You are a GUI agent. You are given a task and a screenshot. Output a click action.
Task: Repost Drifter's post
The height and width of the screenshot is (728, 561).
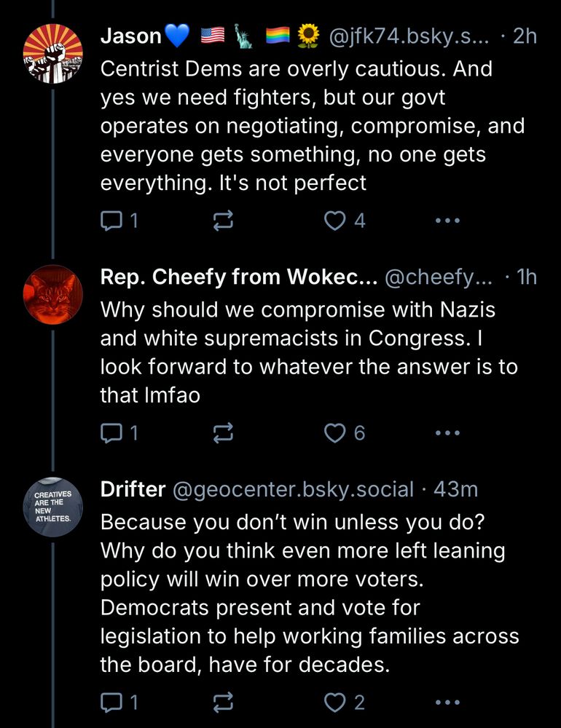click(x=223, y=703)
